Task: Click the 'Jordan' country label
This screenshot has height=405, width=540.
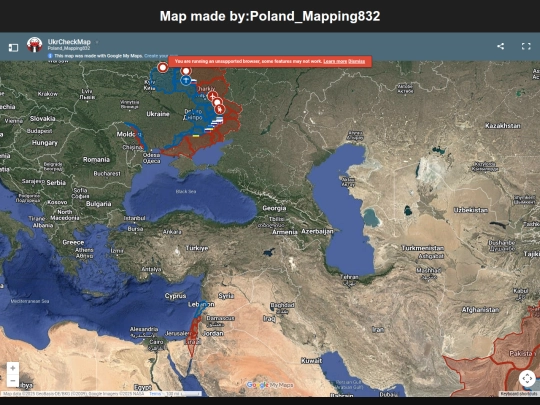Action: click(x=213, y=333)
